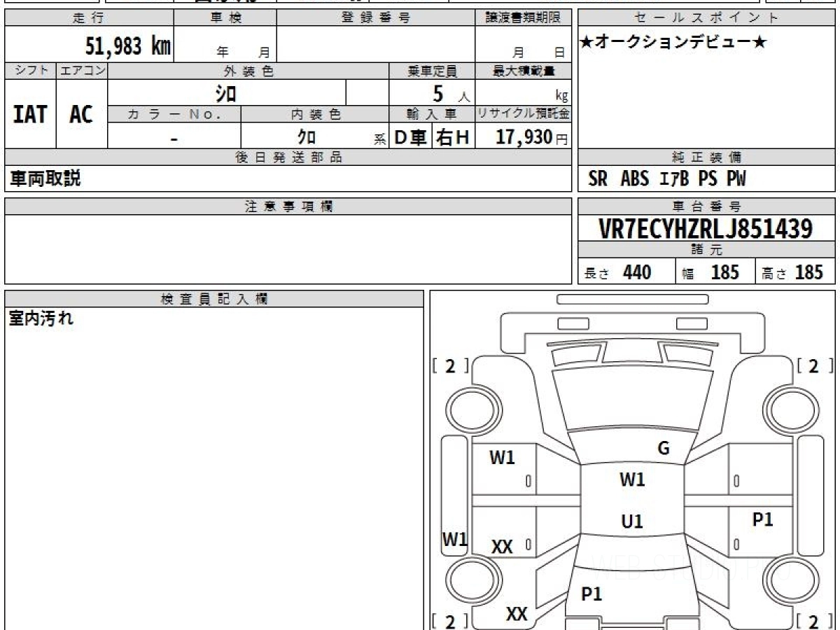Click the セールスポイント header
This screenshot has height=630, width=840.
706,19
